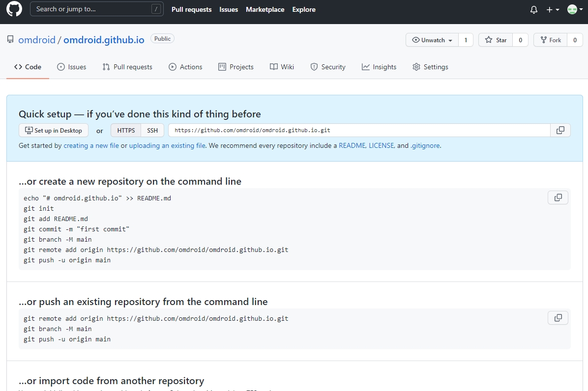Go to Marketplace

(x=265, y=9)
